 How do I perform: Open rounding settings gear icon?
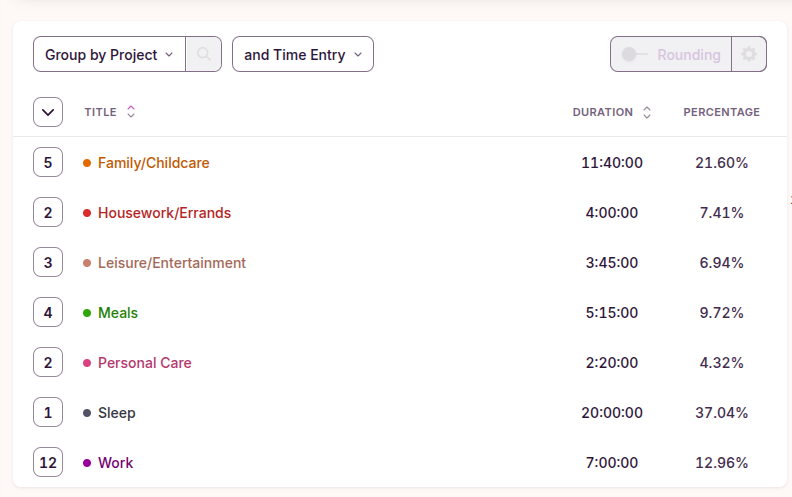coord(749,54)
